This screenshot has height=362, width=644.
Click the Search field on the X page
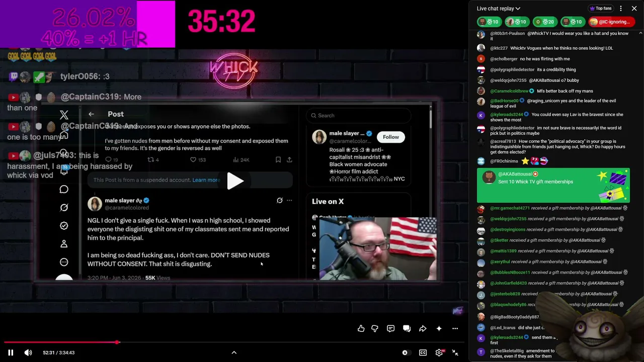358,116
